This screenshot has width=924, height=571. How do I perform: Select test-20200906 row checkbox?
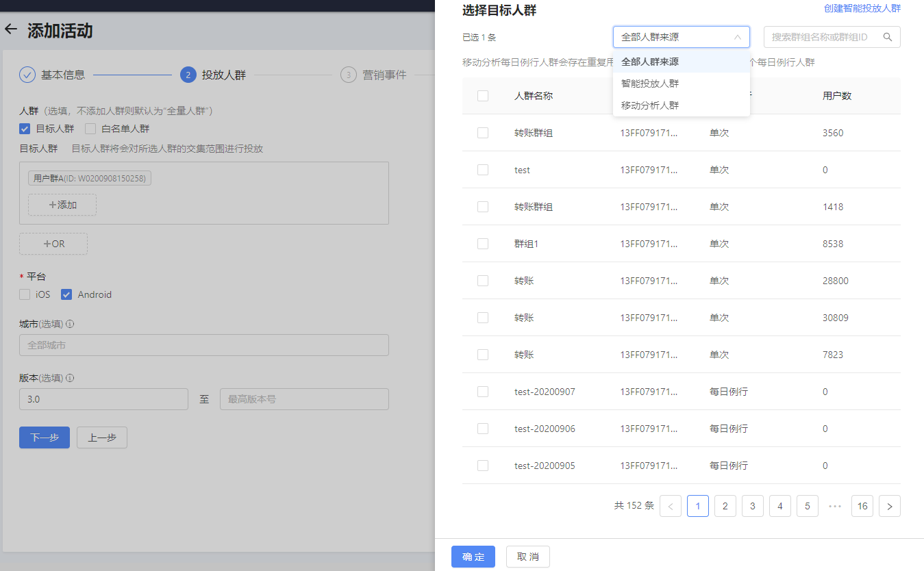tap(483, 429)
